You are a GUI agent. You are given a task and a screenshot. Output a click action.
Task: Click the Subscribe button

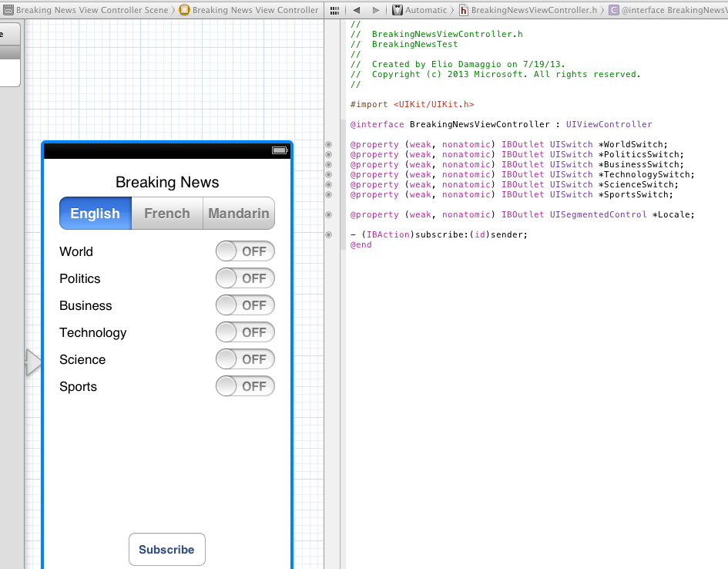pos(166,550)
